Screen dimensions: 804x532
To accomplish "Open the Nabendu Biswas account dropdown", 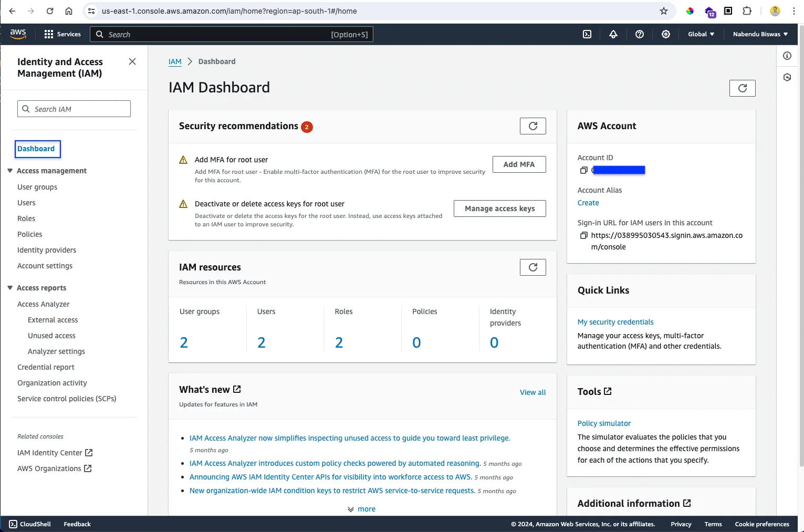I will click(760, 34).
